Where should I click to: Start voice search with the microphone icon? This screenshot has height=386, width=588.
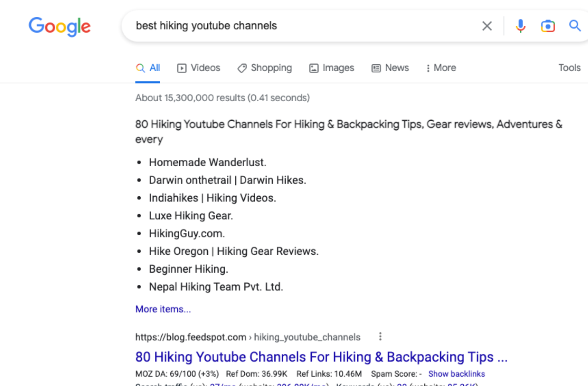pos(520,26)
